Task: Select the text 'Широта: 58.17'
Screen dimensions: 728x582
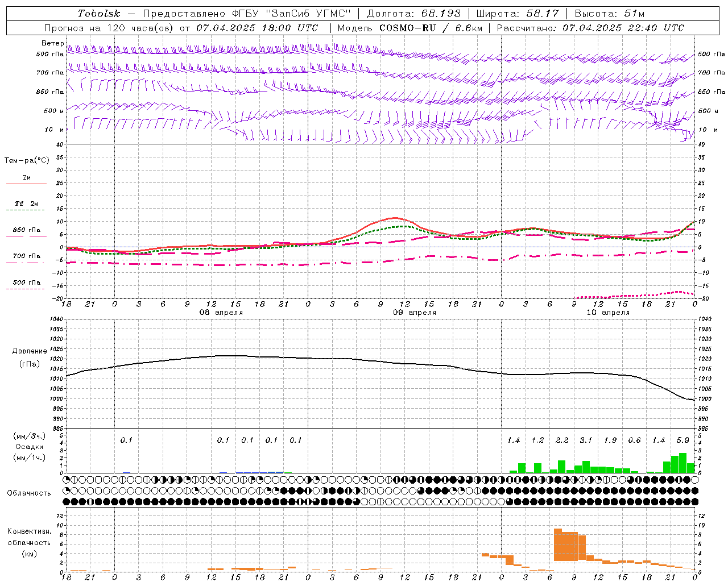Action: click(x=518, y=14)
